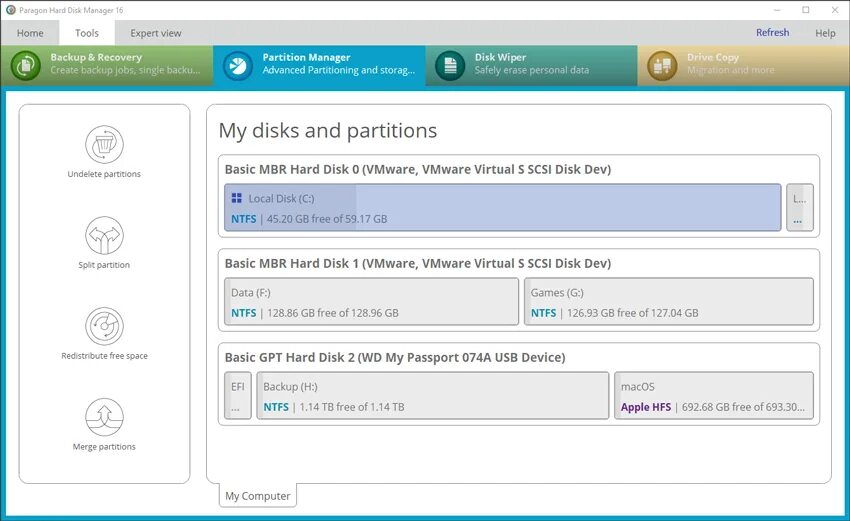The image size is (850, 521).
Task: Open the Backup & Recovery green icon
Action: click(25, 66)
